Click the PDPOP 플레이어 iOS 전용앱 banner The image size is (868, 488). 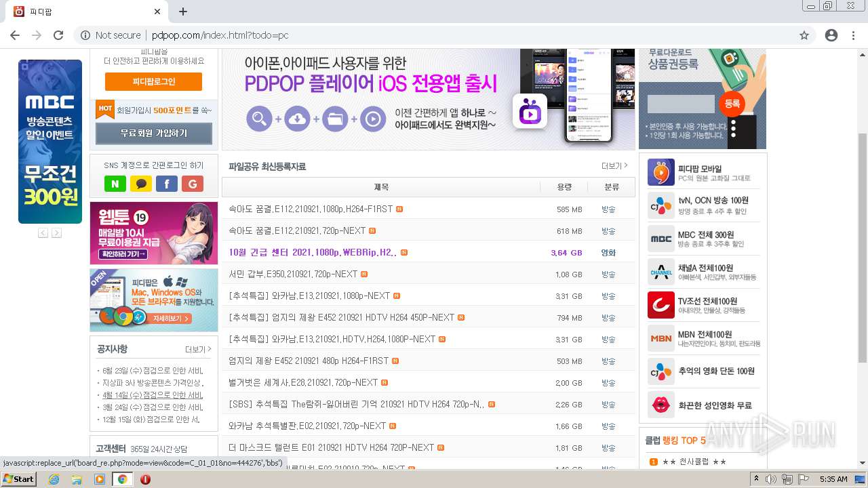429,99
